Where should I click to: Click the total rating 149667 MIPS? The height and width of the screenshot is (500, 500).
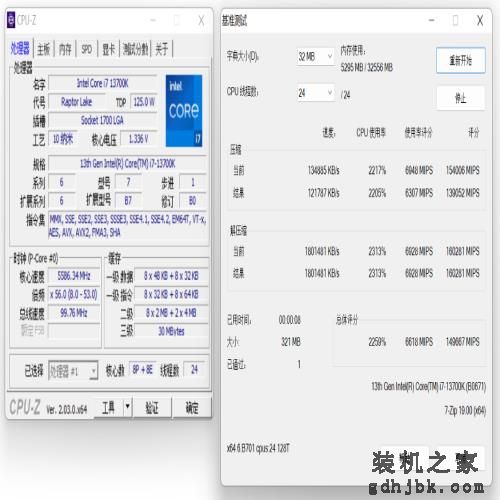[x=463, y=342]
